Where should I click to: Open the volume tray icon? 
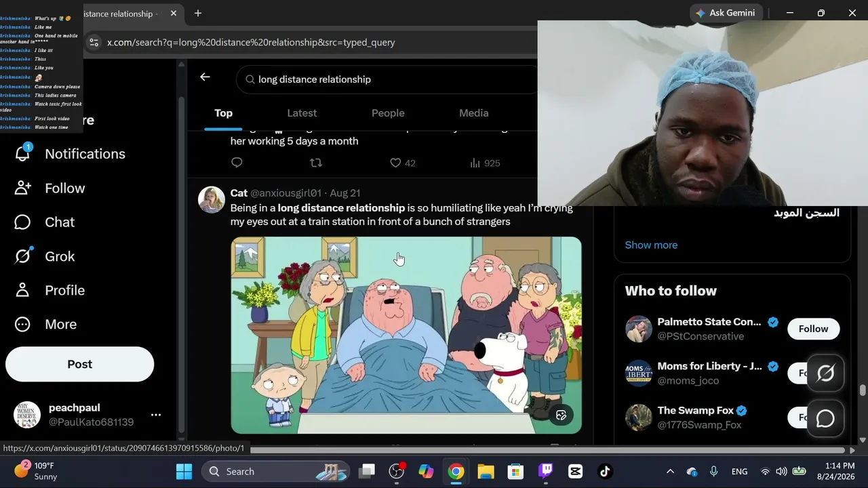coord(781,471)
